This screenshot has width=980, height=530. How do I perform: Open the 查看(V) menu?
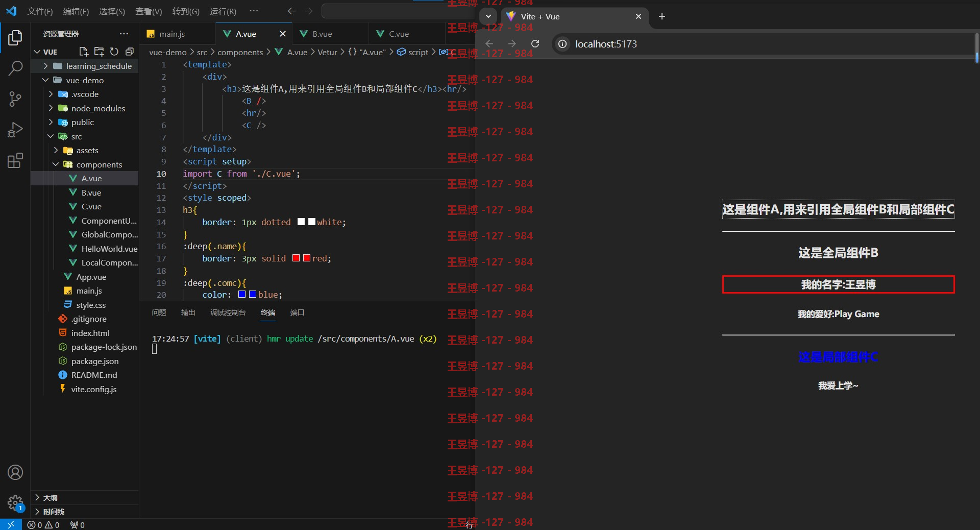click(149, 11)
